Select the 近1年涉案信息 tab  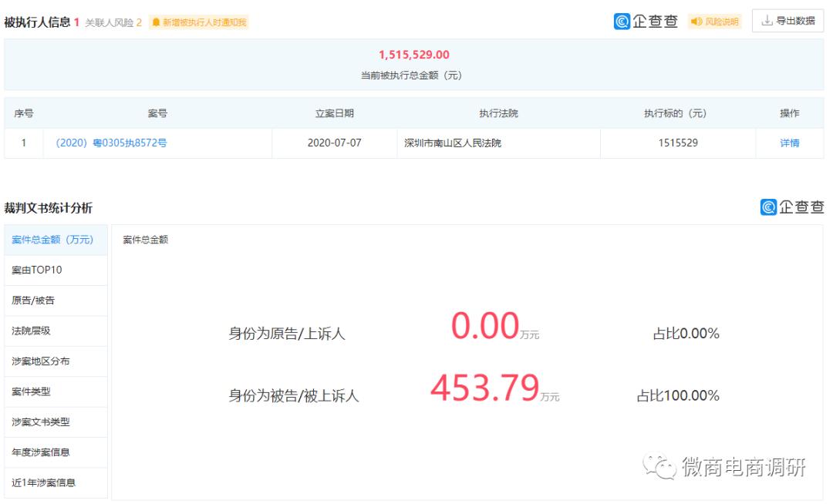click(x=44, y=482)
